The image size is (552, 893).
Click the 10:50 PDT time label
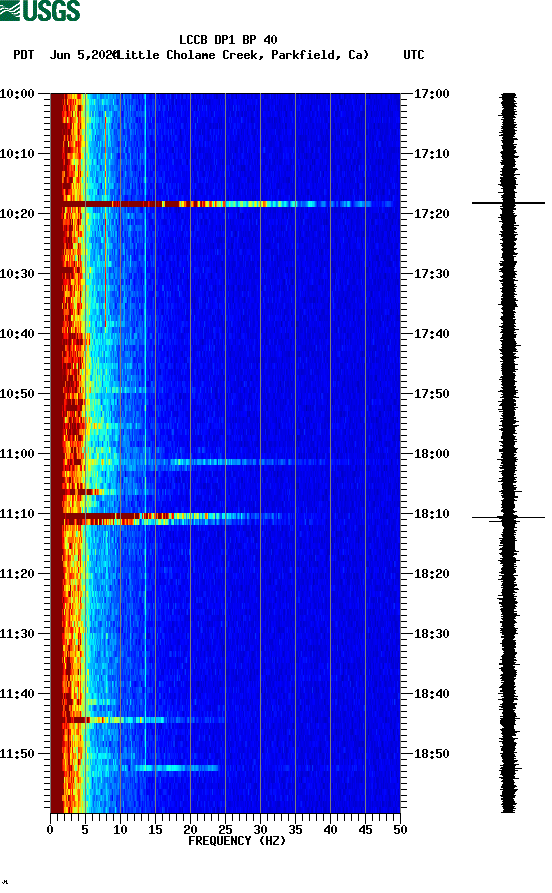point(18,394)
